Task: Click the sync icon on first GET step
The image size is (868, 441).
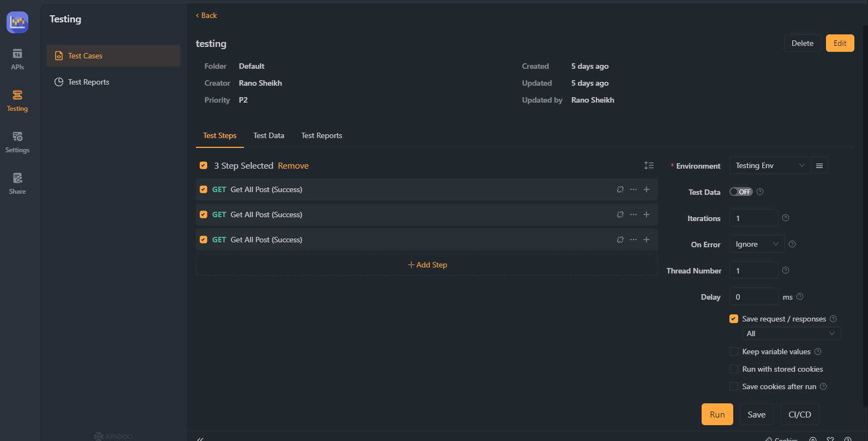Action: point(620,189)
